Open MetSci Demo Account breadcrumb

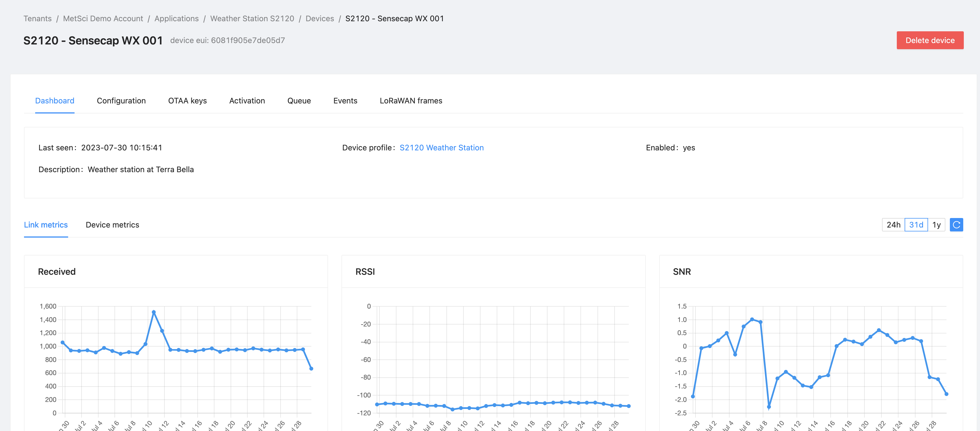(x=103, y=18)
